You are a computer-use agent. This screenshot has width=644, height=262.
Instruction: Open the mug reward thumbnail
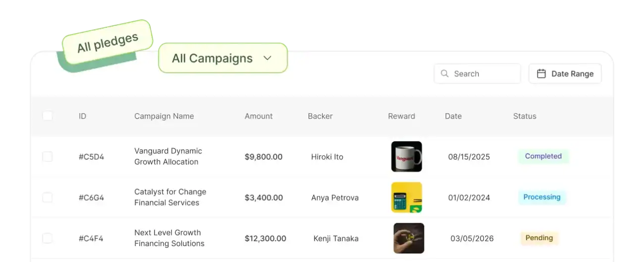click(x=406, y=157)
